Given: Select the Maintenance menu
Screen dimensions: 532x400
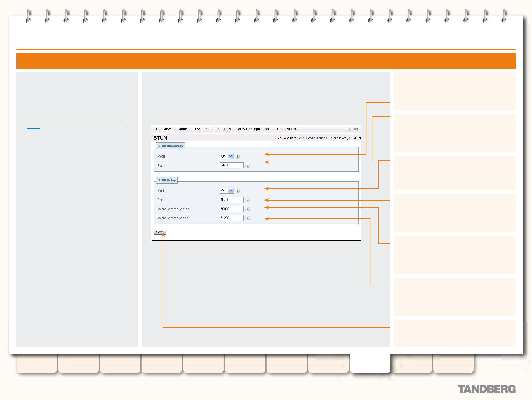Looking at the screenshot, I should [286, 129].
